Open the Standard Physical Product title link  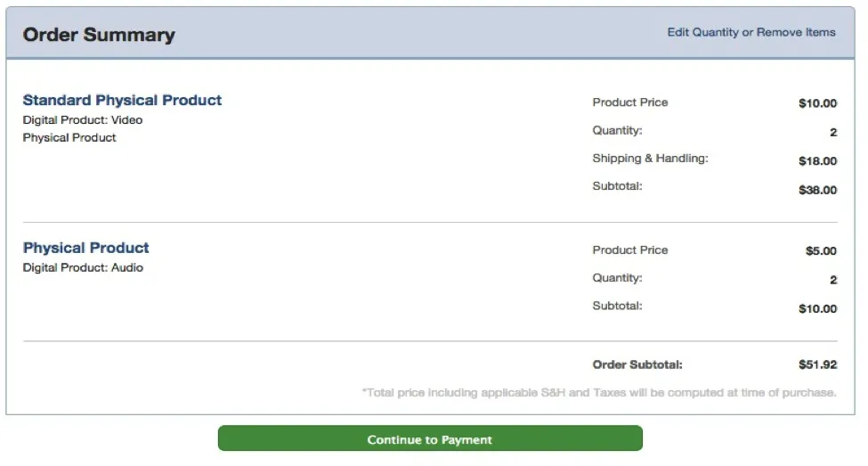[122, 100]
